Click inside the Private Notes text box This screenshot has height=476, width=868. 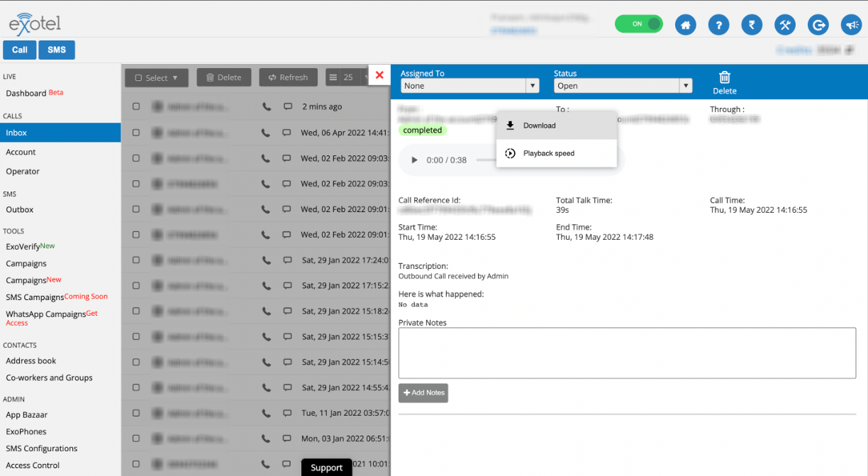click(x=627, y=353)
